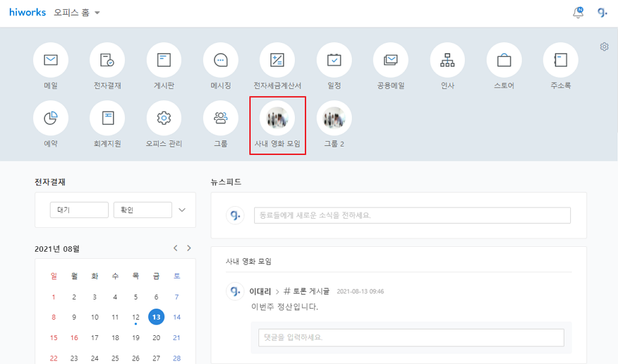Click the newsfeed composer avatar
The width and height of the screenshot is (618, 364).
235,215
